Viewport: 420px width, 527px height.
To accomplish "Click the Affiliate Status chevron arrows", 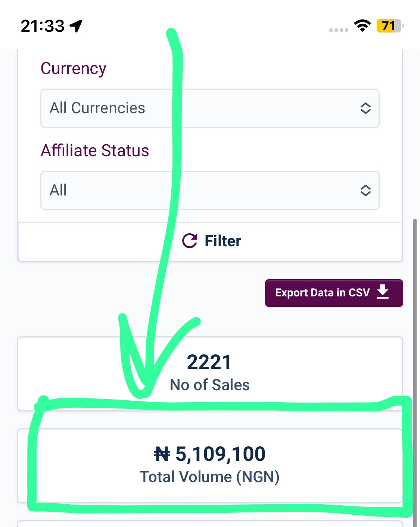I will tap(365, 191).
